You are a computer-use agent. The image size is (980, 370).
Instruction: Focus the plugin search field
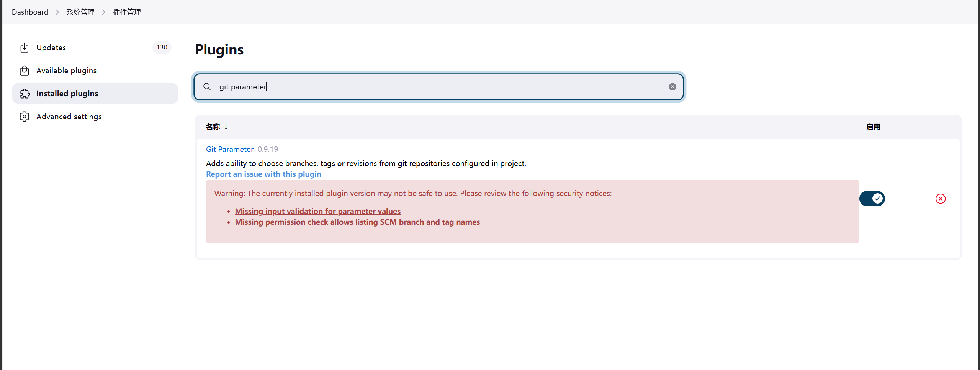click(438, 87)
